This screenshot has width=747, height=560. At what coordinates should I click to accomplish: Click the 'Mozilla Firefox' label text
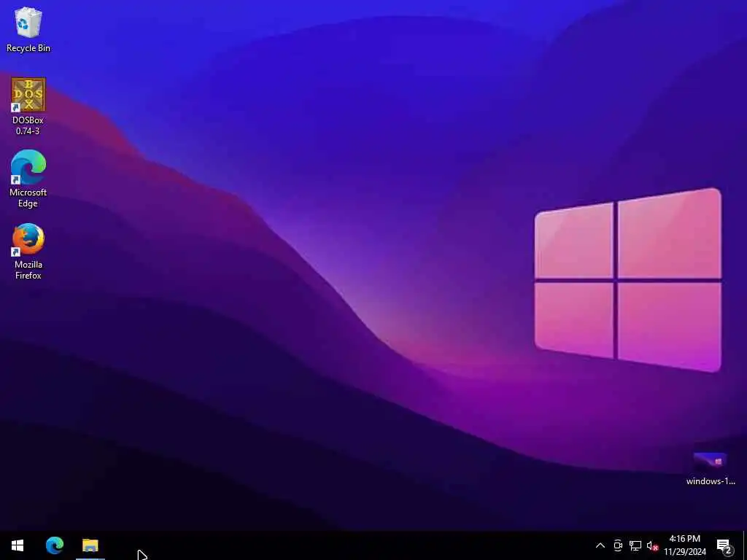pyautogui.click(x=28, y=270)
